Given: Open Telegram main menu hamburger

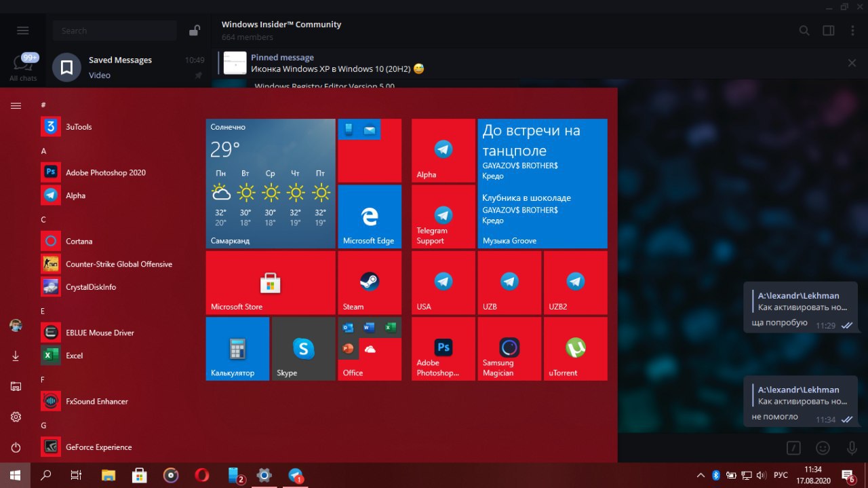Looking at the screenshot, I should [23, 31].
